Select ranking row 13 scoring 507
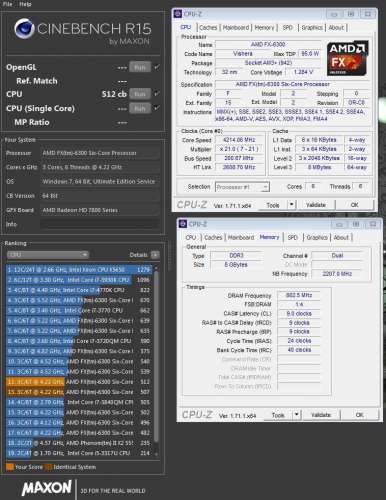This screenshot has height=500, width=386. pyautogui.click(x=79, y=392)
